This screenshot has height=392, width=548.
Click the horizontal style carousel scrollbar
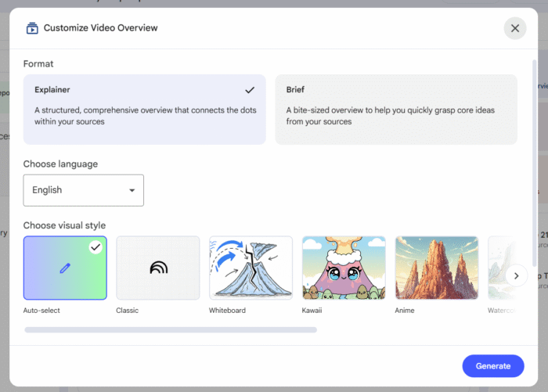pos(171,330)
